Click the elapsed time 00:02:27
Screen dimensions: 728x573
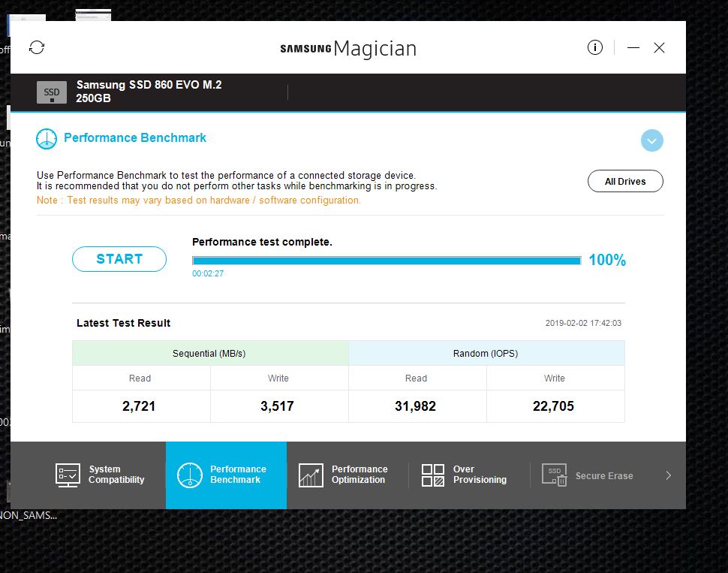(208, 273)
